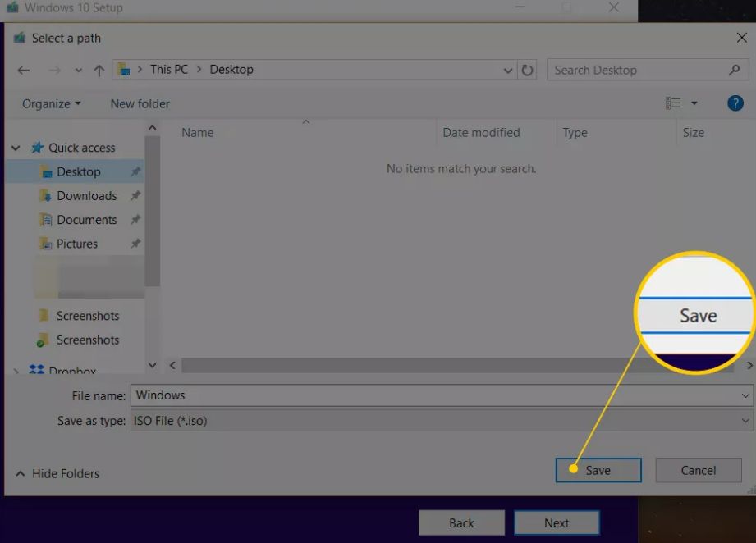Expand the Dropbox tree node
756x543 pixels.
click(16, 372)
